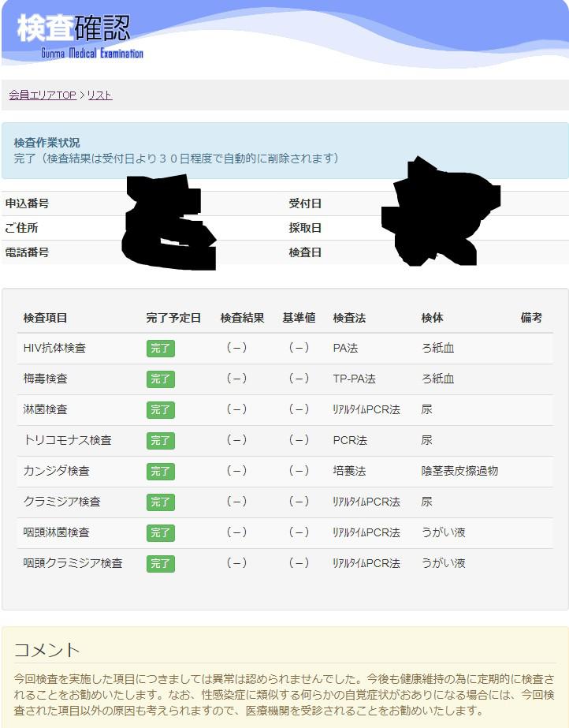
Task: Select the クラミジア検査 row label
Action: (61, 502)
